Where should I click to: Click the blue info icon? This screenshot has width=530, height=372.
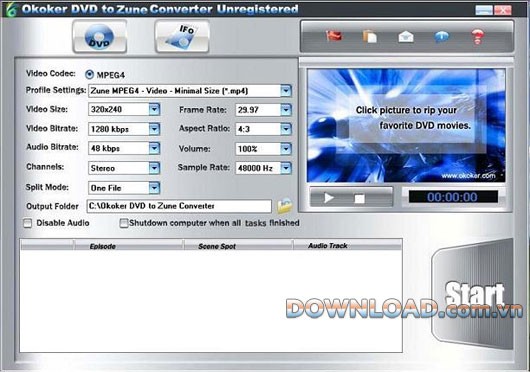click(441, 36)
